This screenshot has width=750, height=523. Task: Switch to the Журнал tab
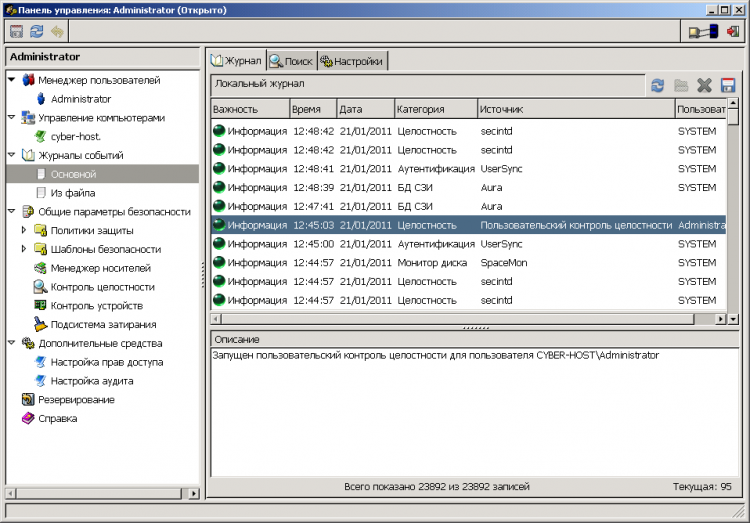[x=237, y=61]
